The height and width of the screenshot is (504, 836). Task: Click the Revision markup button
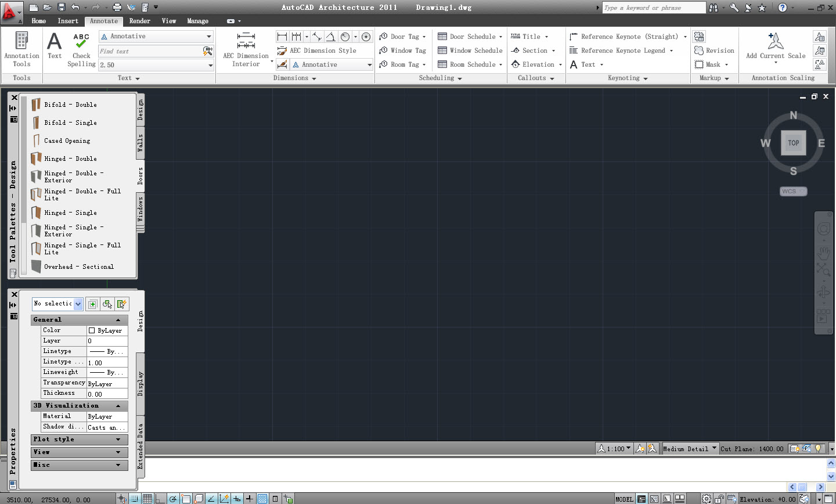click(x=714, y=51)
